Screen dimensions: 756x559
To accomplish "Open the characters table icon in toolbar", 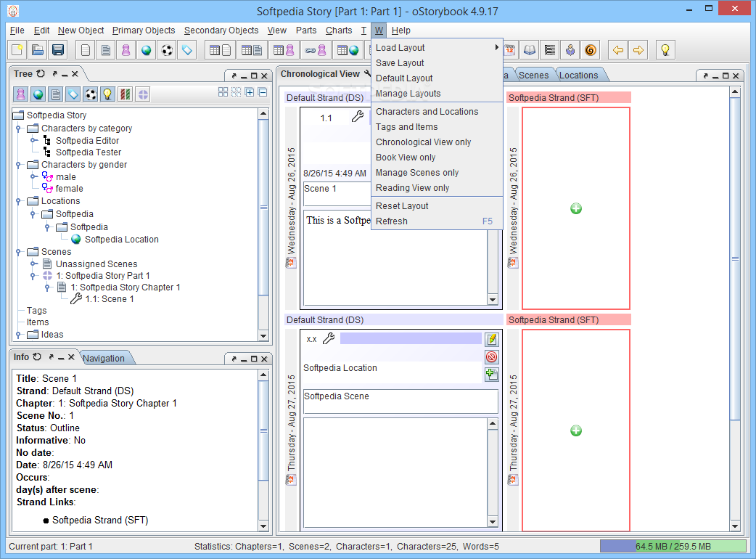I will pyautogui.click(x=284, y=50).
